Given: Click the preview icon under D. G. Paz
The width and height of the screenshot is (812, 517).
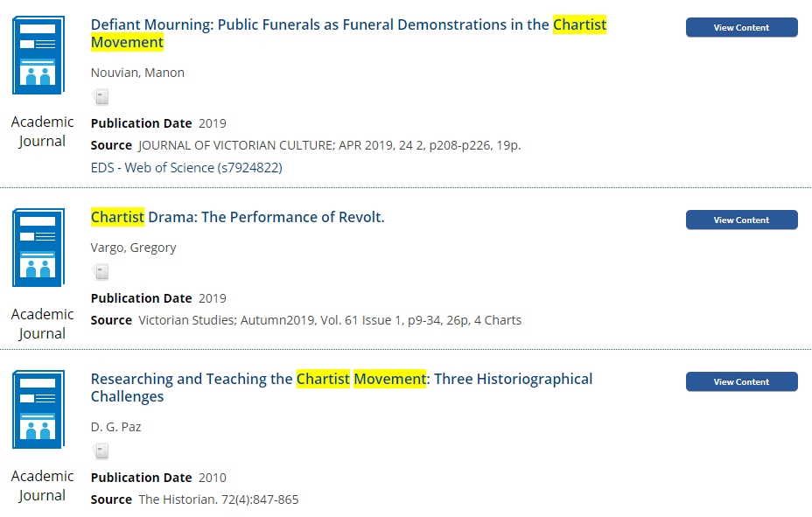Looking at the screenshot, I should (101, 451).
